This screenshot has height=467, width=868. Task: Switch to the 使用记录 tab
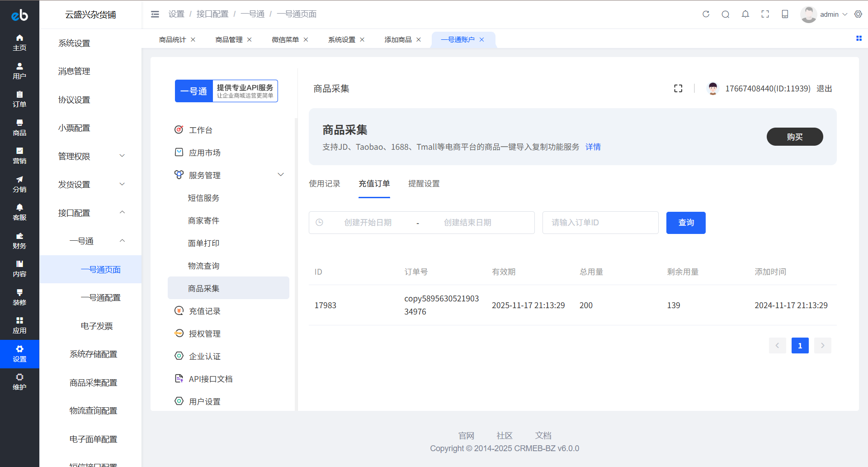(325, 184)
